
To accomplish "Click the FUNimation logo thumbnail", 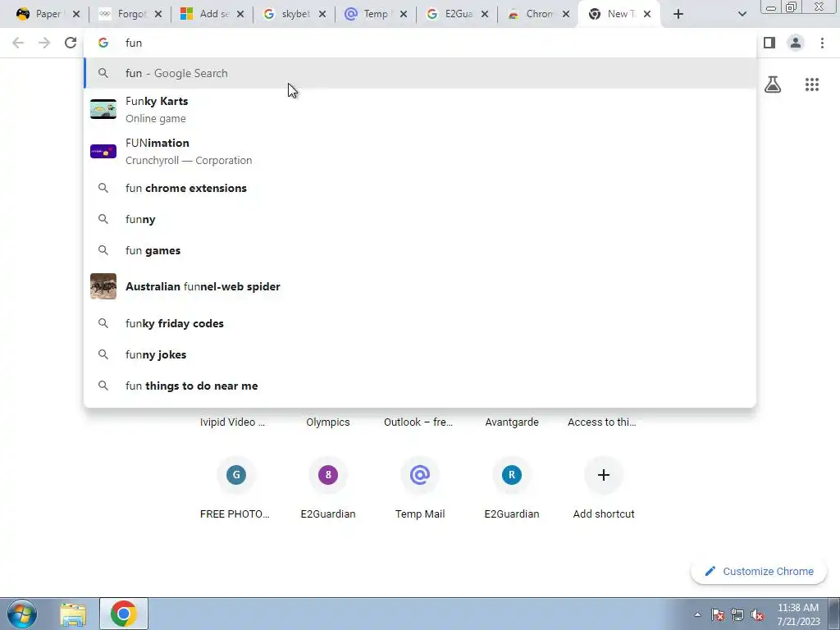I will point(103,152).
